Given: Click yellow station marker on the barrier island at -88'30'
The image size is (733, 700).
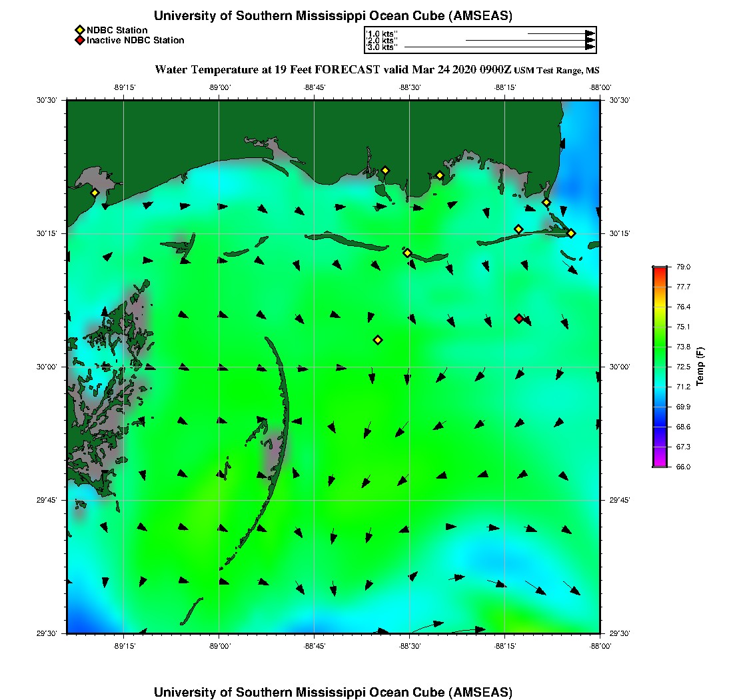Looking at the screenshot, I should 407,253.
